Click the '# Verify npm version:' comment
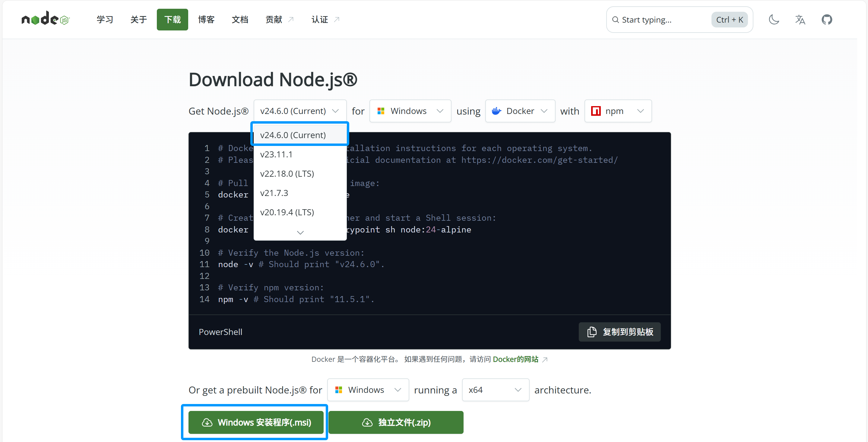This screenshot has height=442, width=868. click(271, 287)
